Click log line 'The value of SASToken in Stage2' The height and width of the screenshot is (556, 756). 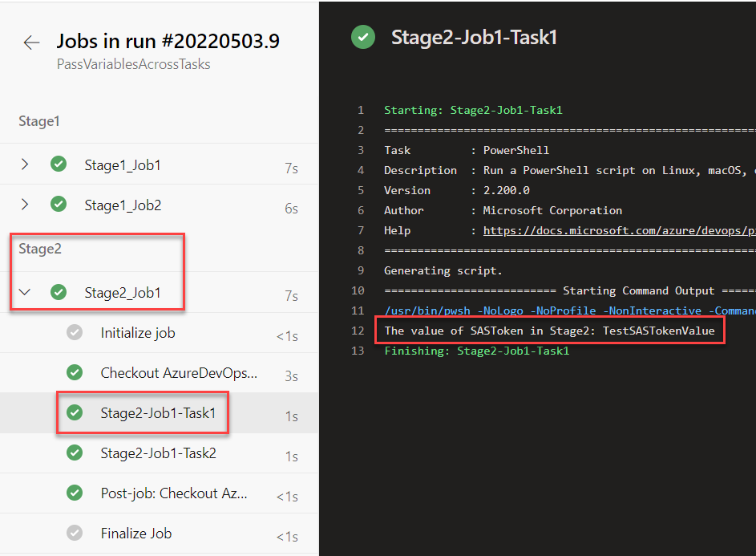[x=549, y=331]
